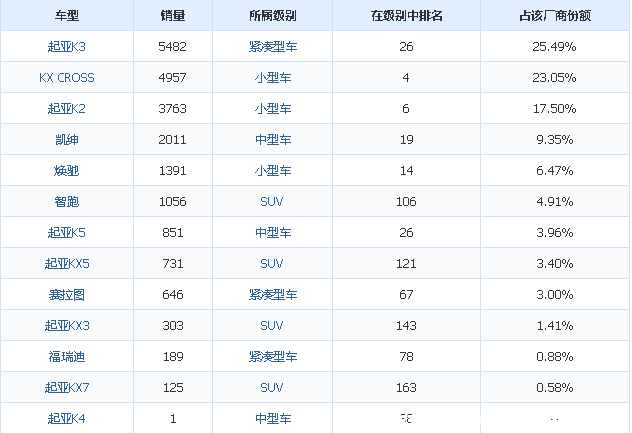Image resolution: width=632 pixels, height=433 pixels.
Task: Click the 销量 column header
Action: [172, 15]
